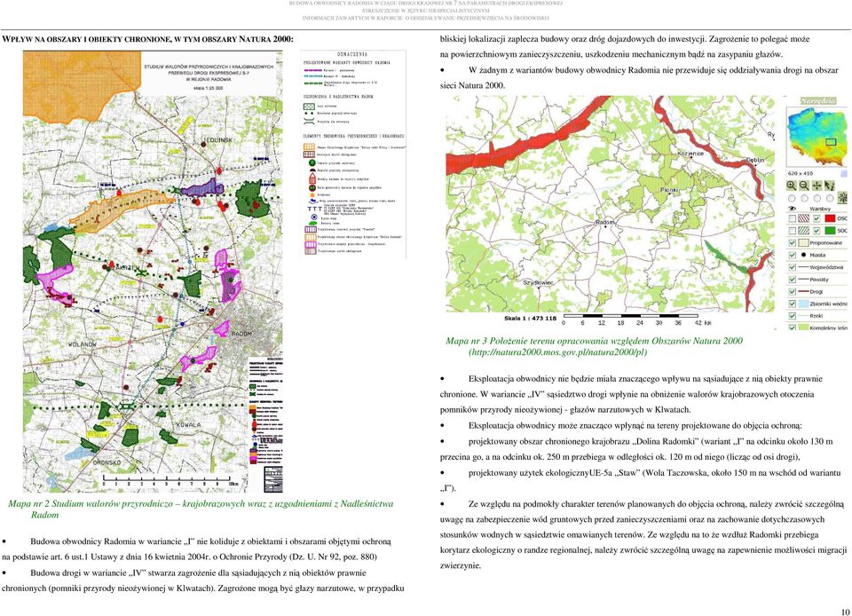Click the 'Skala 1 : 473 118' label
This screenshot has width=852, height=616.
click(x=531, y=319)
